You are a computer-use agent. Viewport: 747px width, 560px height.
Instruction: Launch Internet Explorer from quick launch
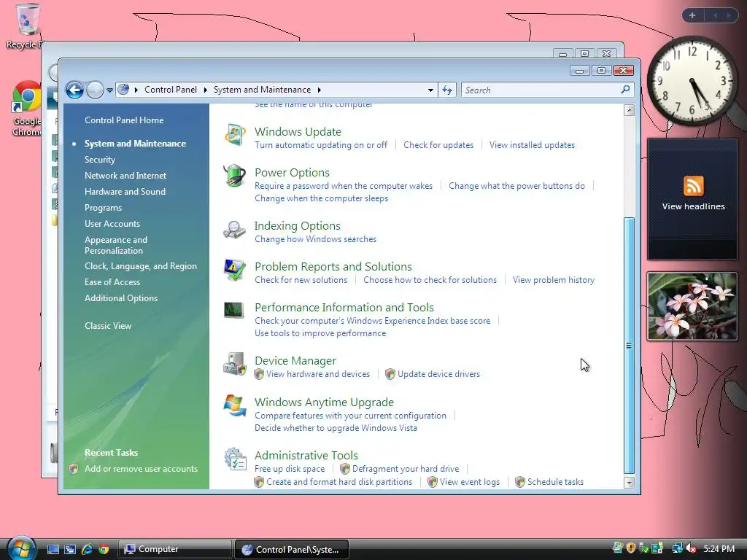coord(88,550)
